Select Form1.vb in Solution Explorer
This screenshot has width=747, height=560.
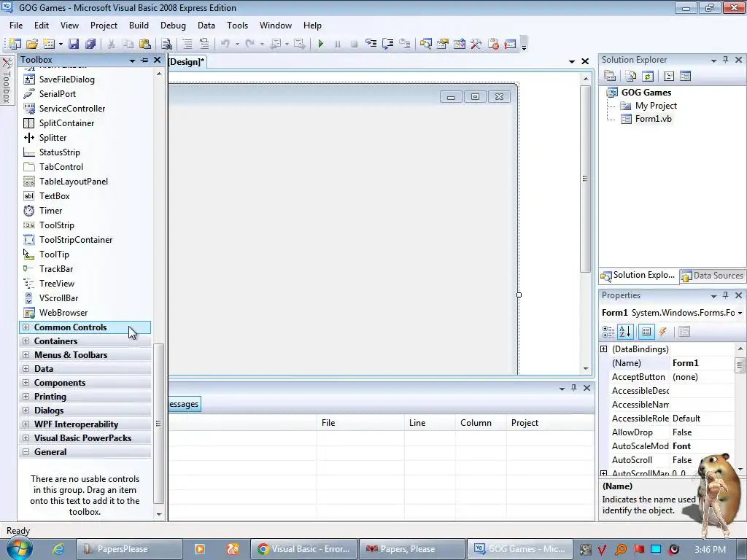click(x=653, y=119)
